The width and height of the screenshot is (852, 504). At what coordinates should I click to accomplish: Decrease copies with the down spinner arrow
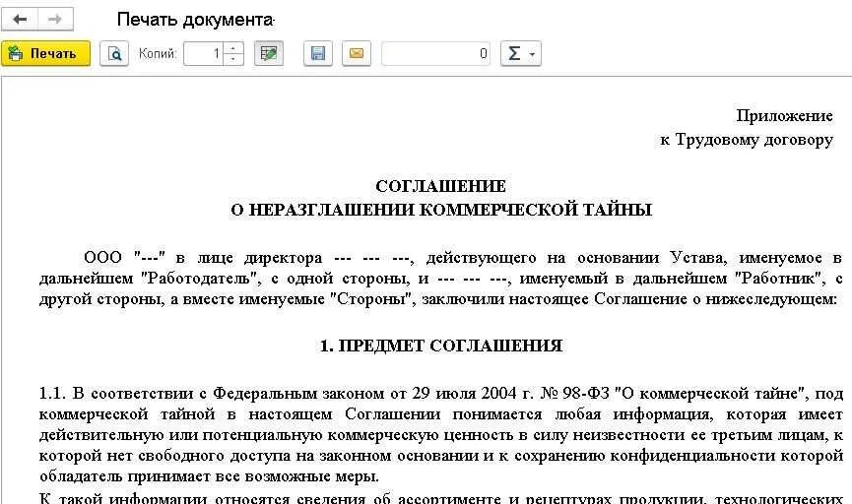pos(233,59)
